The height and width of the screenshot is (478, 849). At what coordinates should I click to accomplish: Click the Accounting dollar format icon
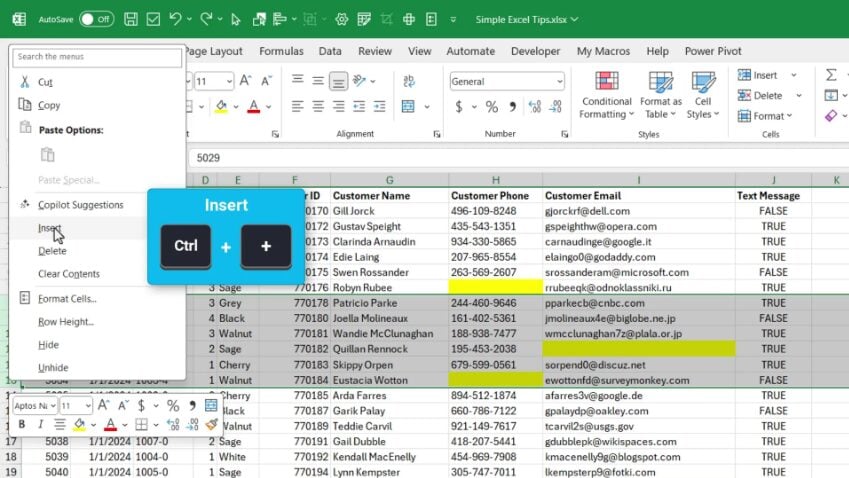[x=459, y=107]
